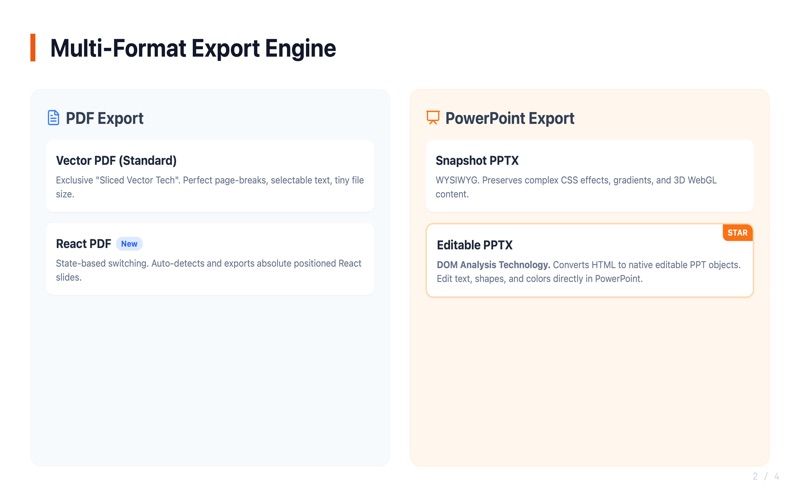This screenshot has width=800, height=500.
Task: Click the Multi-Format Export Engine title
Action: tap(193, 48)
